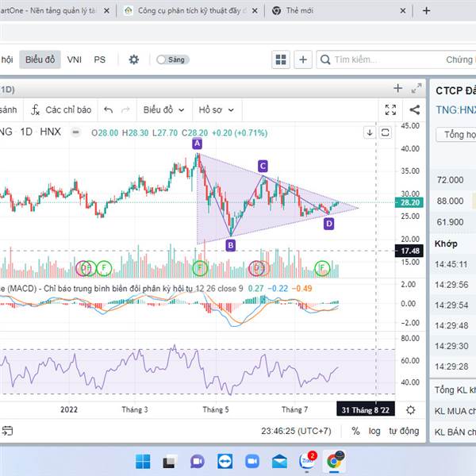Maximize chart panel with diagonal arrows
Image resolution: width=476 pixels, height=476 pixels.
tap(416, 89)
